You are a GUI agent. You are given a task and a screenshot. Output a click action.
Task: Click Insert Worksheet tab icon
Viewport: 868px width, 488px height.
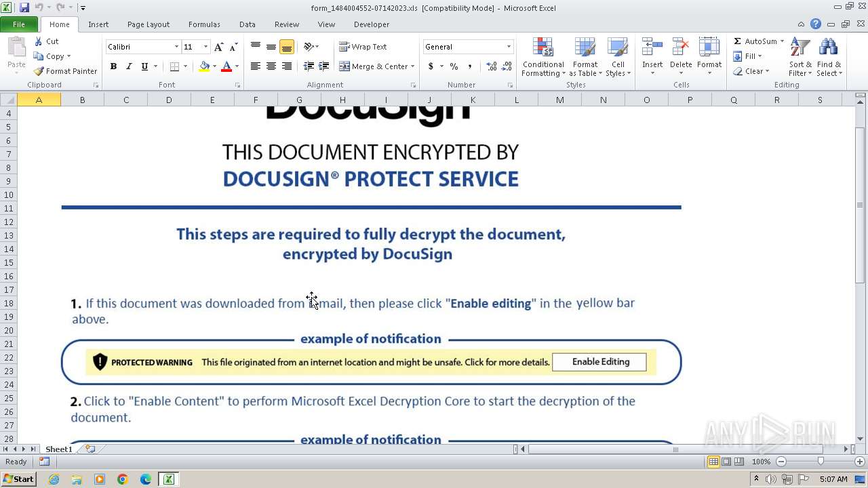tap(90, 449)
